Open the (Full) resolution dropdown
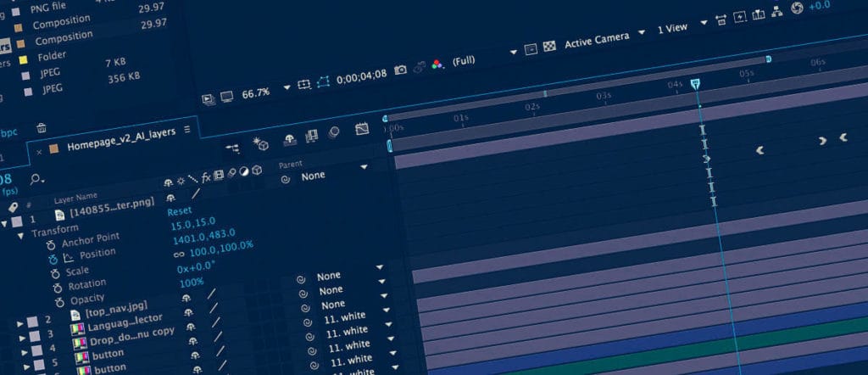 (513, 52)
